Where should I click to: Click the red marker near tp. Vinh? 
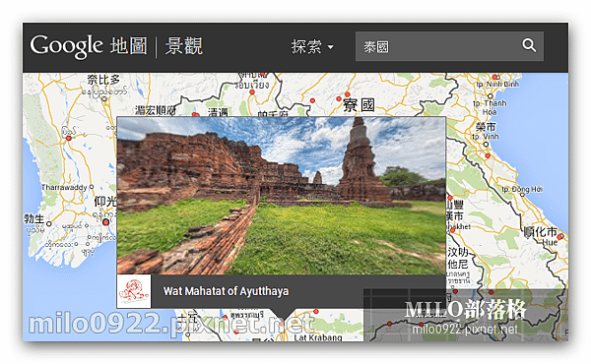tap(488, 155)
